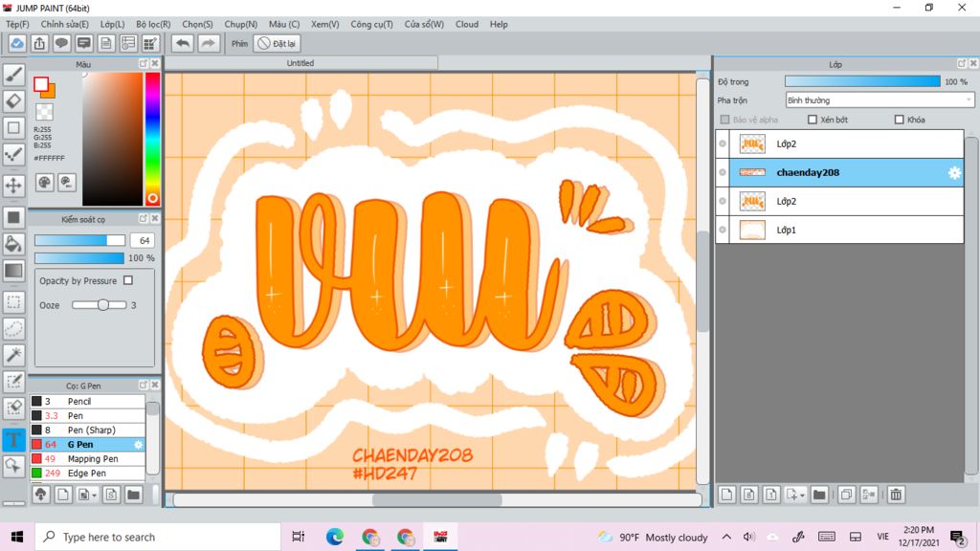The height and width of the screenshot is (551, 980).
Task: Click the horizontal canvas scrollbar
Action: pos(436,499)
